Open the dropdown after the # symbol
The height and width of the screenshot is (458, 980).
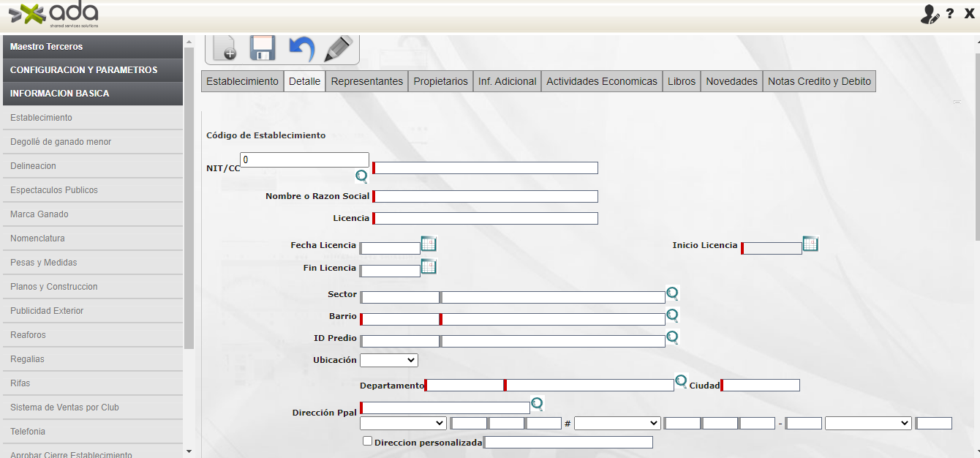coord(617,424)
